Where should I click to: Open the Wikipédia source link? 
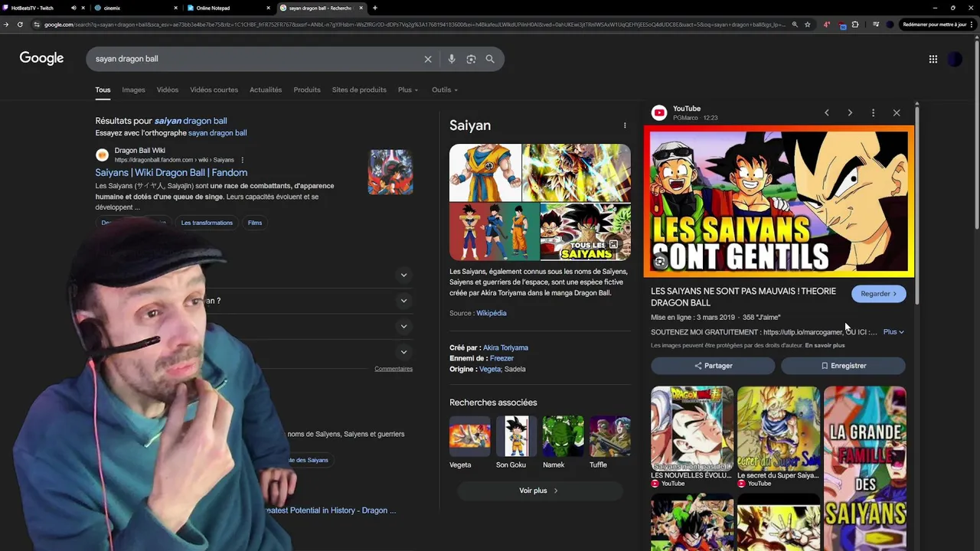[x=491, y=313]
